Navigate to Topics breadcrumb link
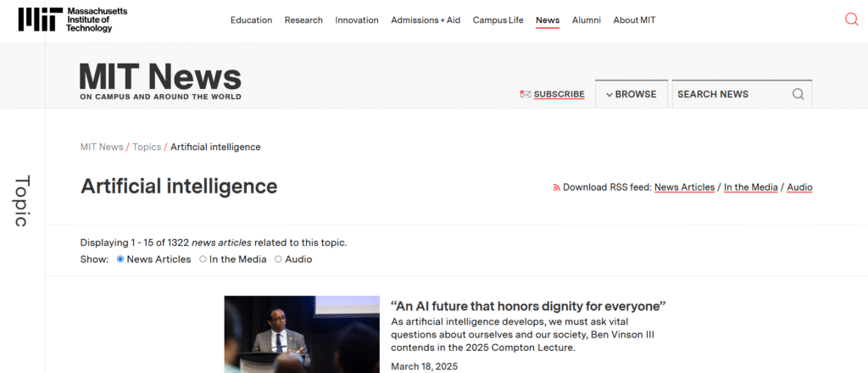 [x=146, y=147]
